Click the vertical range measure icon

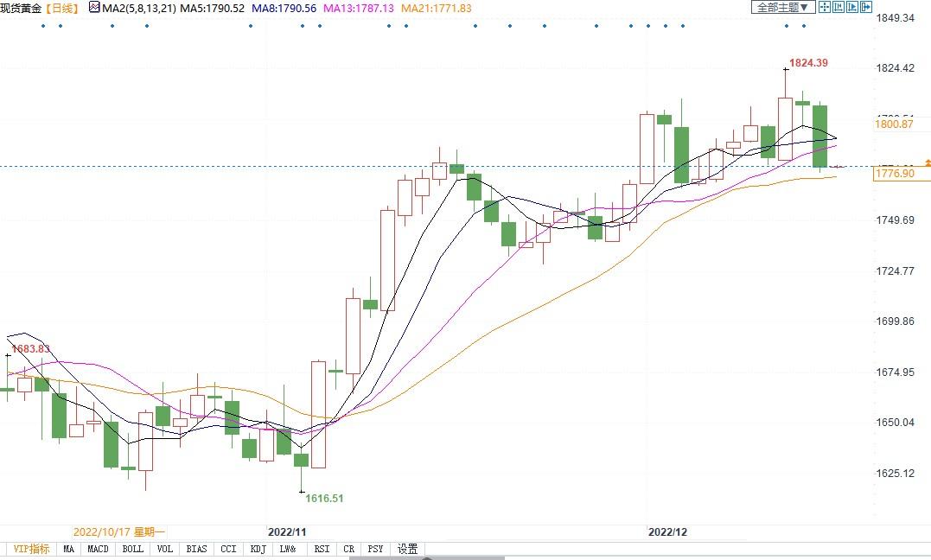(x=839, y=8)
